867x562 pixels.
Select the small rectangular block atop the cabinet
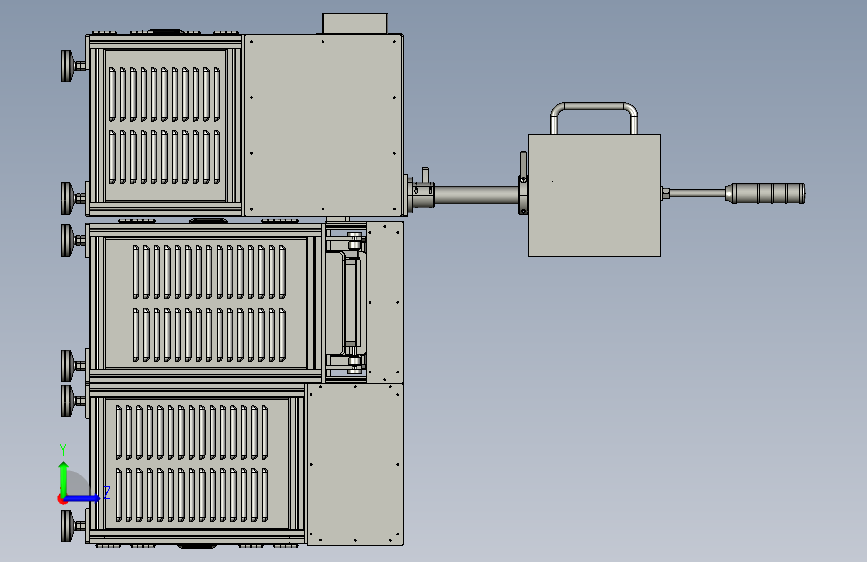click(x=355, y=24)
